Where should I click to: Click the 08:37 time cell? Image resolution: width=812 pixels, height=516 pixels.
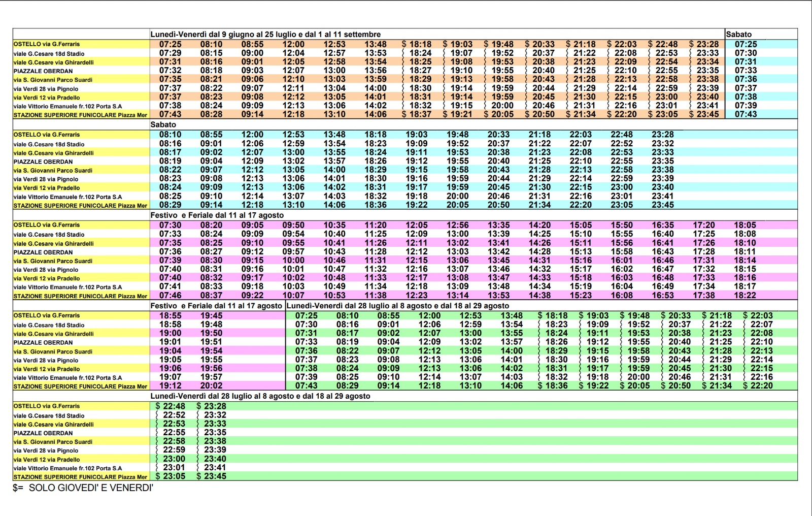click(211, 296)
